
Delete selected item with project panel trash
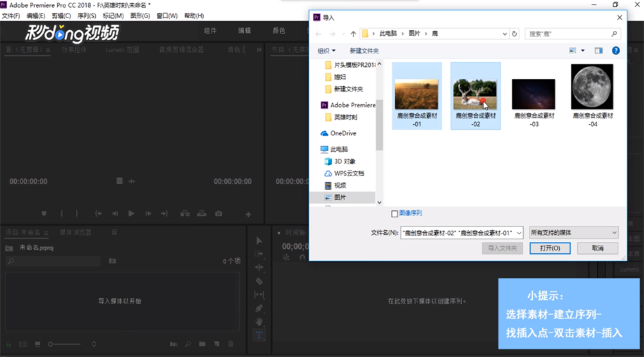(231, 344)
